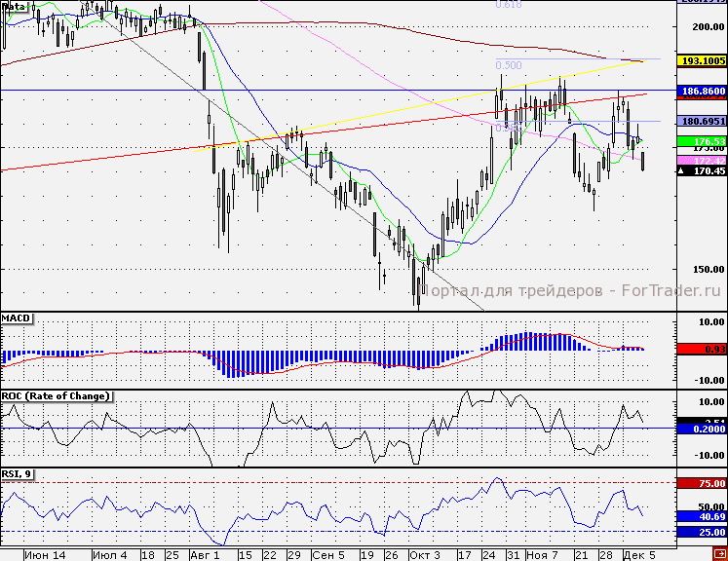Image resolution: width=728 pixels, height=561 pixels.
Task: Click the RSI, 9 indicator label
Action: (19, 473)
